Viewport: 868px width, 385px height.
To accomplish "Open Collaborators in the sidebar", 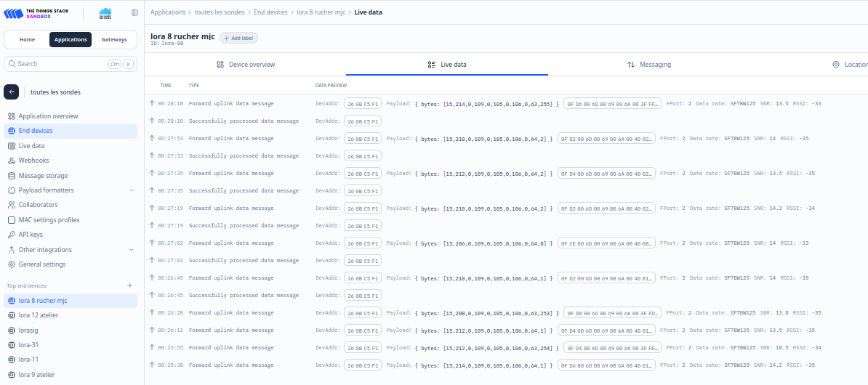I will pos(38,205).
